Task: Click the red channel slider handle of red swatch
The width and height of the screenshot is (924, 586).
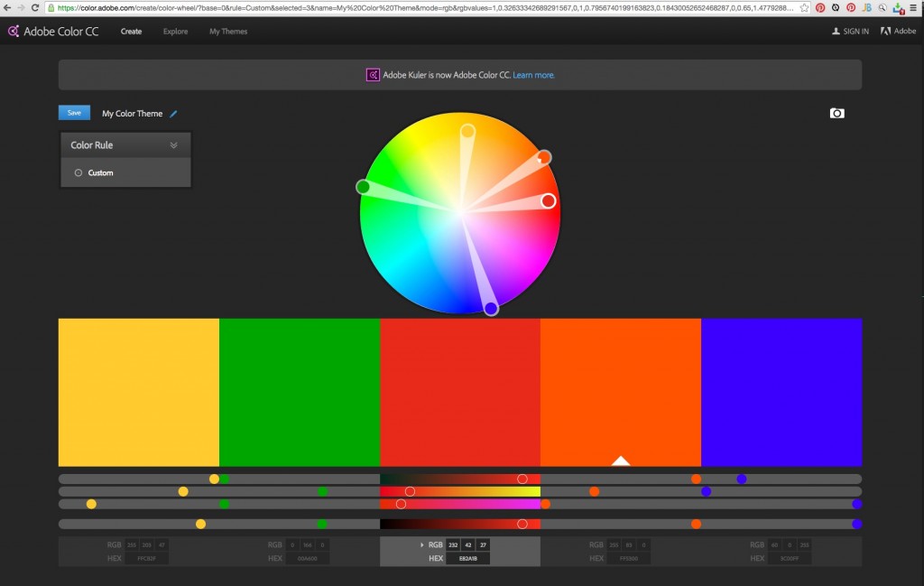Action: point(522,479)
